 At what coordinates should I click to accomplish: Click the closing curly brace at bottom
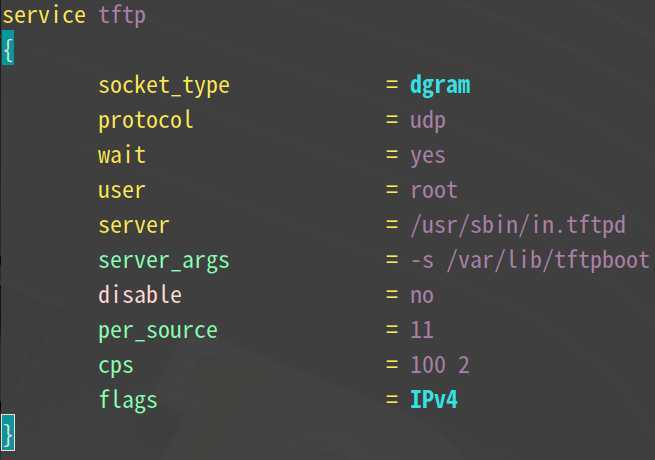(x=8, y=433)
